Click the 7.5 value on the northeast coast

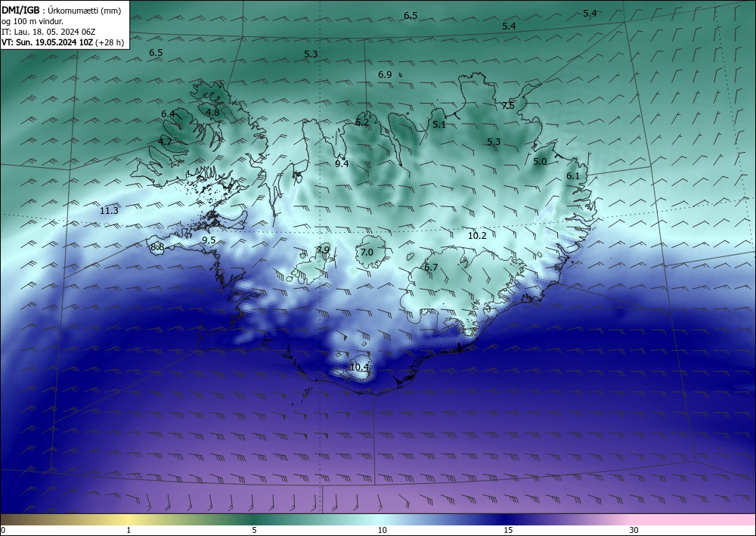coord(508,106)
